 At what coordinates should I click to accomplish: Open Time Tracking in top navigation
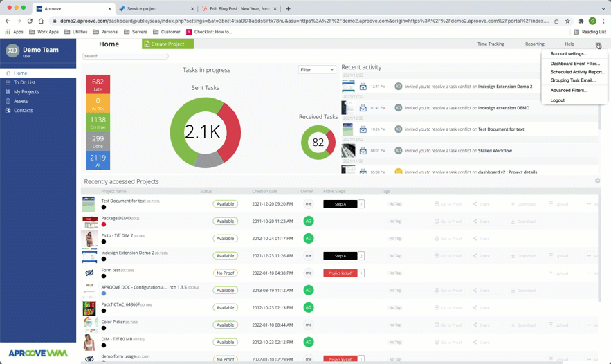tap(491, 44)
